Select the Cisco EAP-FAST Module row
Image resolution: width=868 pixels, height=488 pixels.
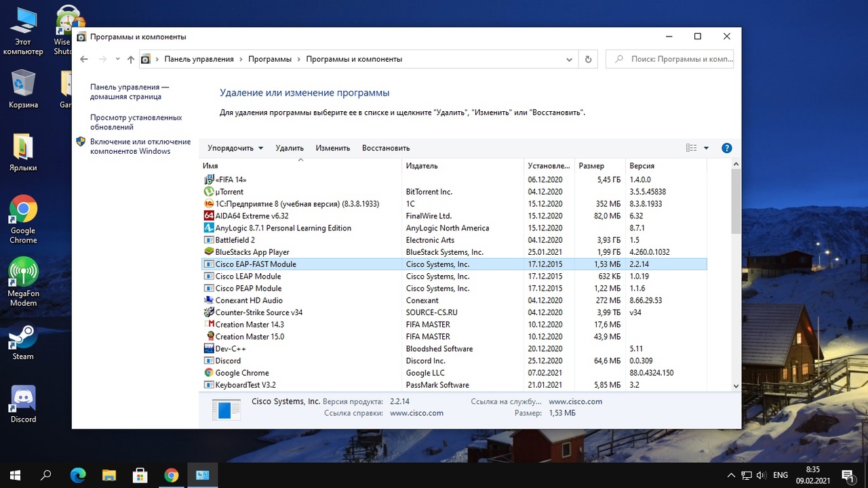coord(454,264)
